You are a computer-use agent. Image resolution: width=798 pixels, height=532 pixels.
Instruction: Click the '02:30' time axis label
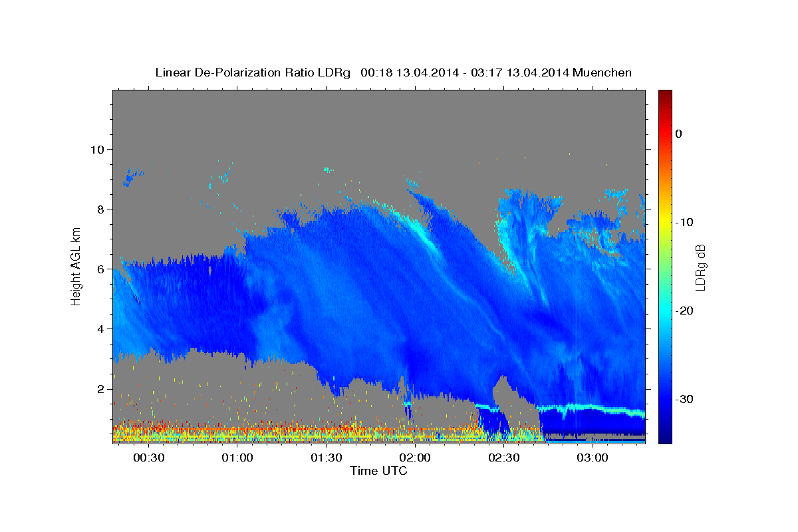tap(503, 458)
